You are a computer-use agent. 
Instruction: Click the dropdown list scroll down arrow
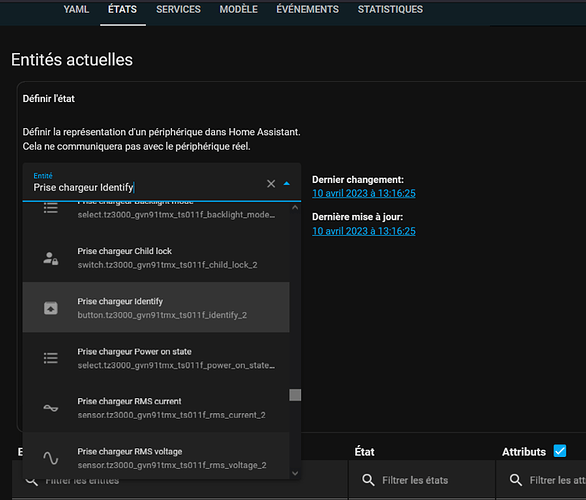coord(295,473)
